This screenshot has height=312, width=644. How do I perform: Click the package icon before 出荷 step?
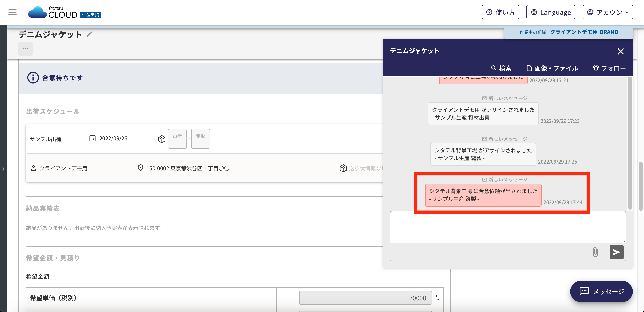click(162, 139)
